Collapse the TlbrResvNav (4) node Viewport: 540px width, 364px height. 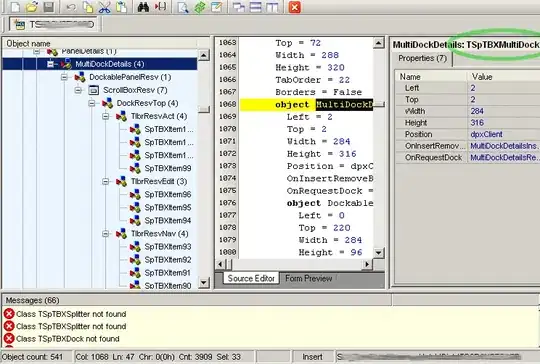click(106, 234)
